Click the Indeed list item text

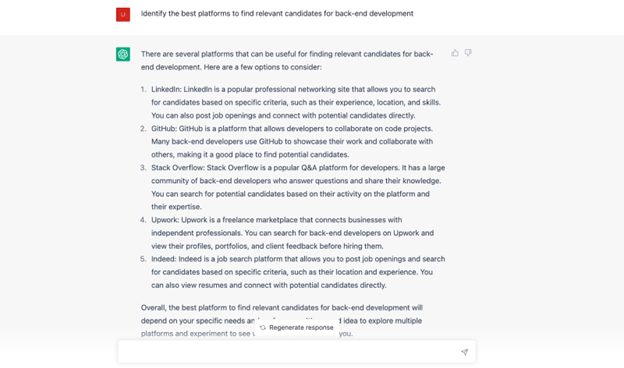click(298, 272)
